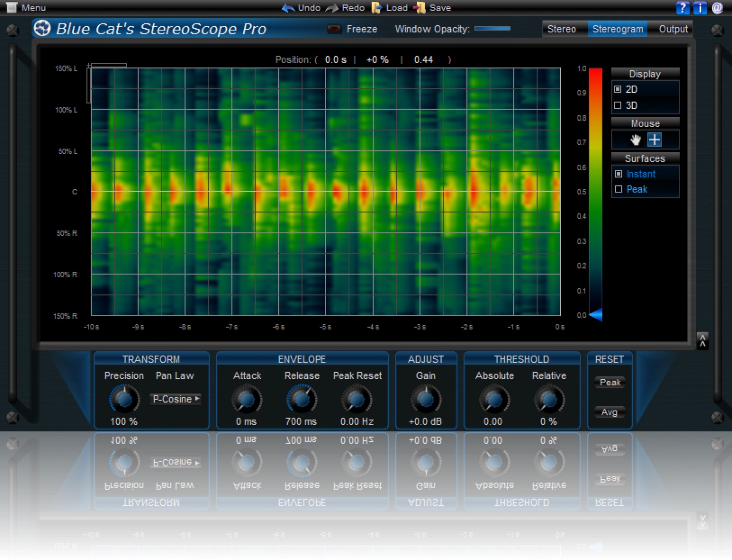Click the '100 %' Precision value

coord(124,421)
